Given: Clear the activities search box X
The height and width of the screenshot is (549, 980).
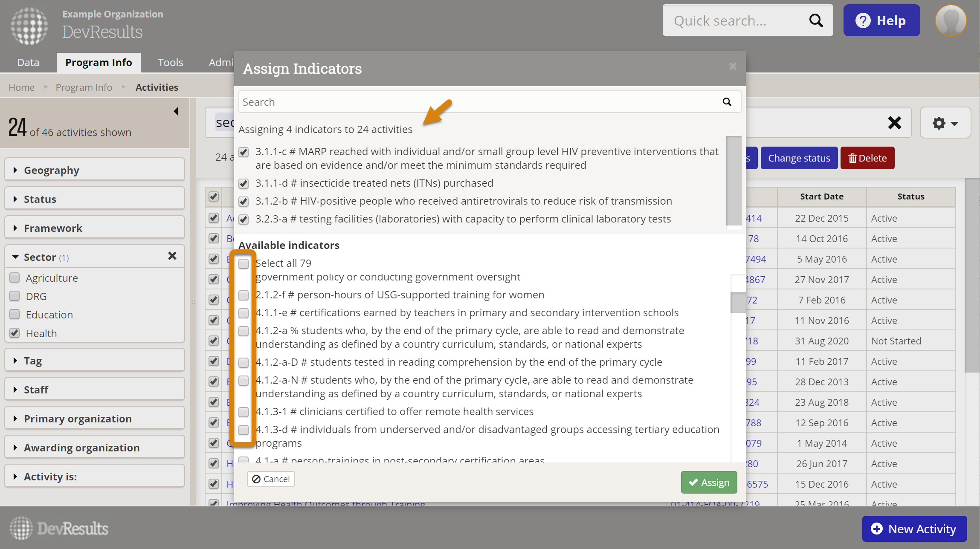Looking at the screenshot, I should coord(894,123).
